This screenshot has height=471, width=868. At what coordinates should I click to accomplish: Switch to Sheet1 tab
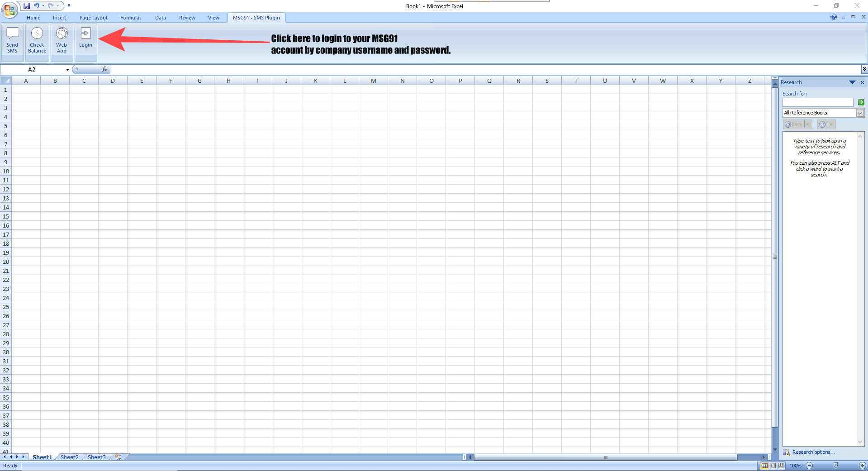[42, 457]
